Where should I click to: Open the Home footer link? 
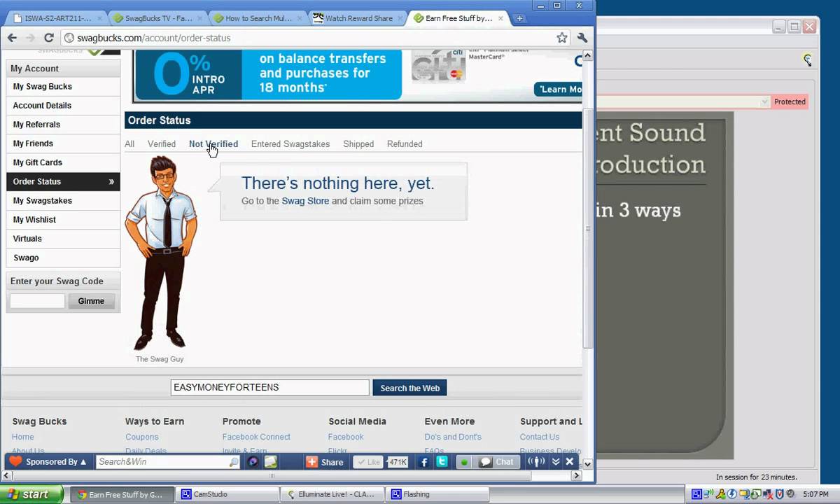[22, 437]
